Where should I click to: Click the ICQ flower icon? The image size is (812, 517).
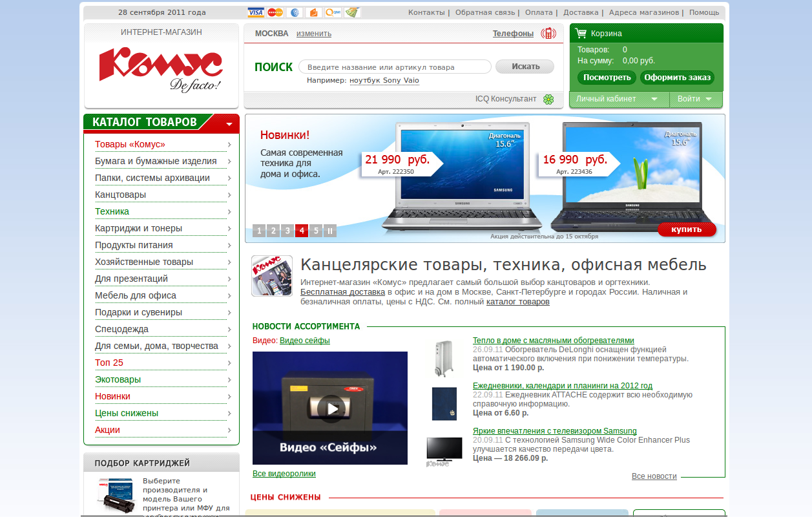click(548, 99)
